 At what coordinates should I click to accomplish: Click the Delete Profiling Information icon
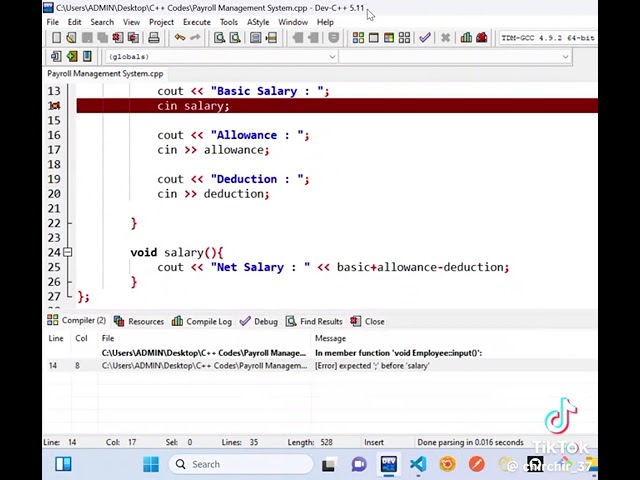(x=482, y=38)
